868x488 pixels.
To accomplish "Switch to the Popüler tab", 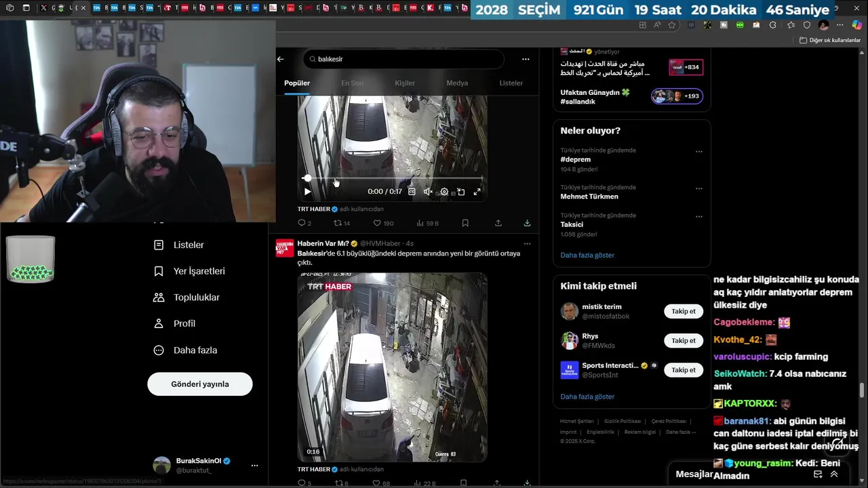I will (x=297, y=83).
